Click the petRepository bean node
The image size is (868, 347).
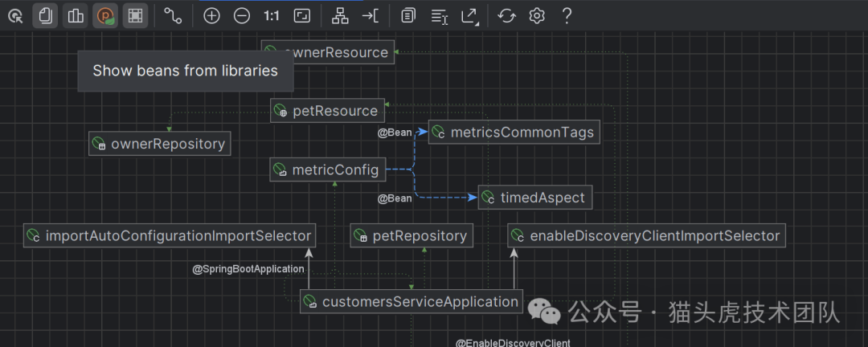(x=411, y=236)
